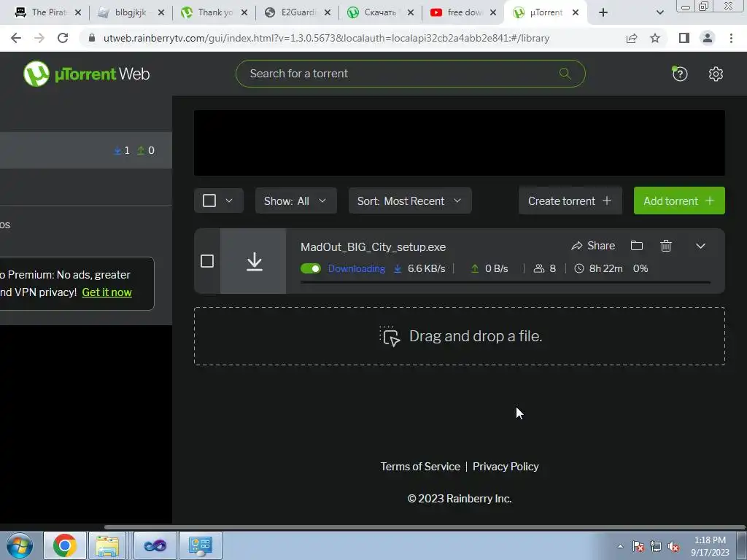Switch to the blbgjkjk tab
The height and width of the screenshot is (560, 747).
tap(130, 12)
